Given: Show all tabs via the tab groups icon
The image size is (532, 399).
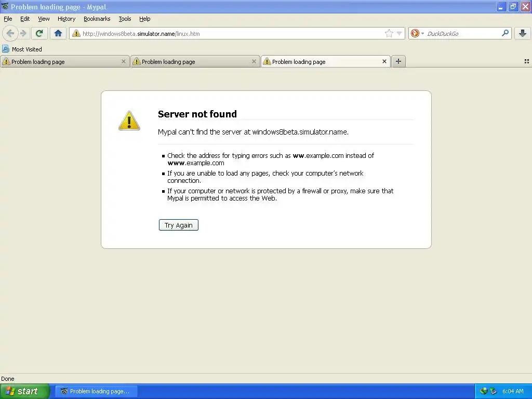Looking at the screenshot, I should click(x=527, y=61).
